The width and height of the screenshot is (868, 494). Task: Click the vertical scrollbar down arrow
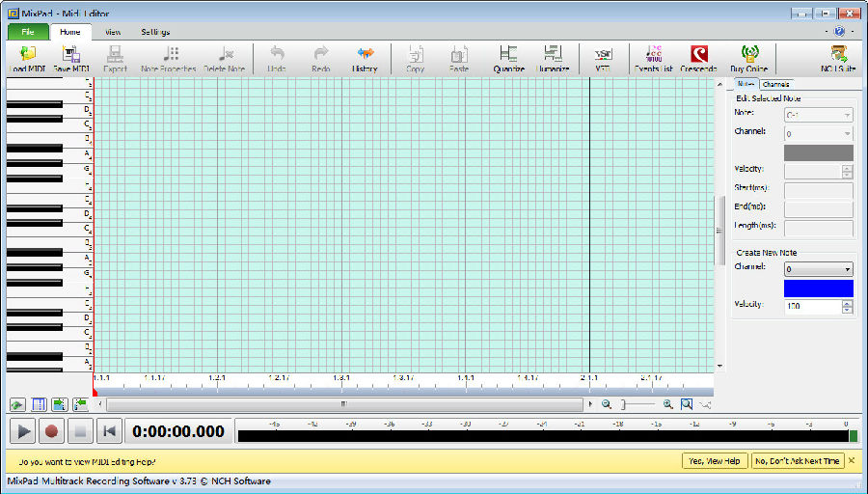click(719, 366)
